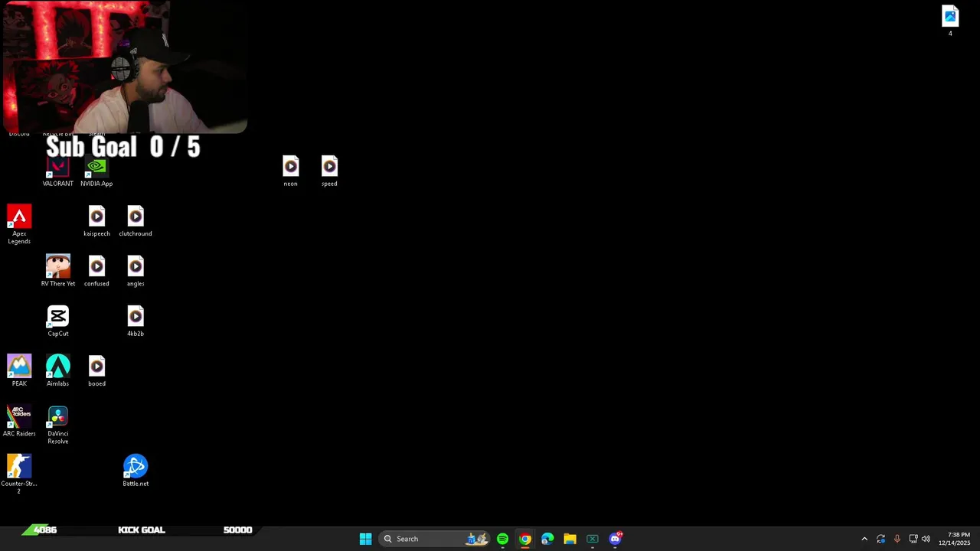Open Spotify from the taskbar
This screenshot has width=980, height=551.
[x=502, y=539]
